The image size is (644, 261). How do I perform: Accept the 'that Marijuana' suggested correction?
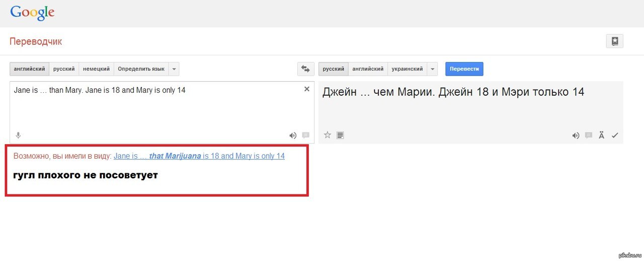199,156
